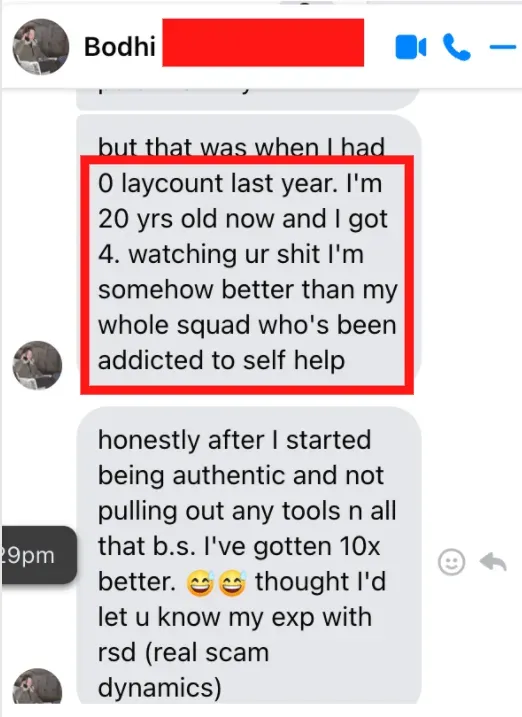The height and width of the screenshot is (717, 522).
Task: Click the text 'whole squad who's been'
Action: 247,325
